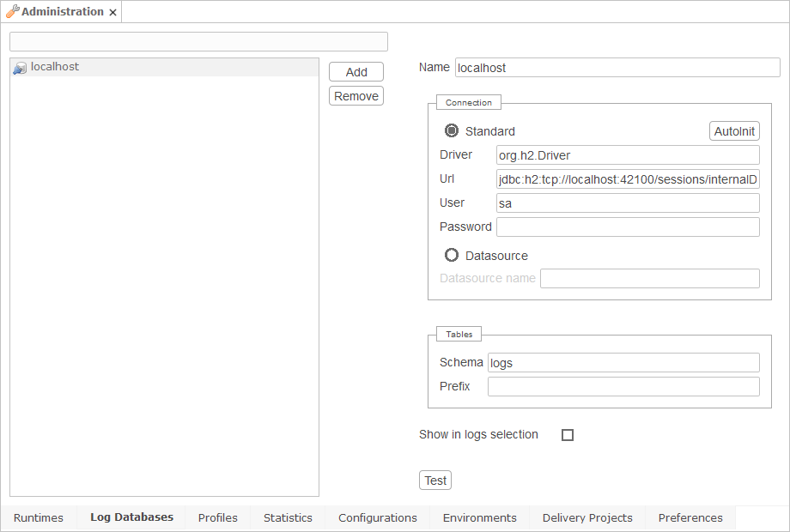Viewport: 790px width, 532px height.
Task: Select the Standard connection radio button
Action: (x=452, y=130)
